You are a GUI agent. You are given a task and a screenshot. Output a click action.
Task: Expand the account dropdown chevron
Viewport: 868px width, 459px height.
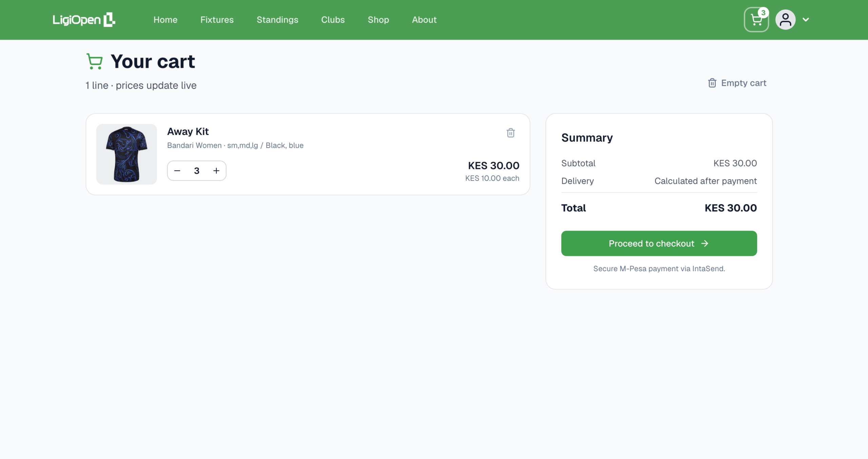(806, 20)
